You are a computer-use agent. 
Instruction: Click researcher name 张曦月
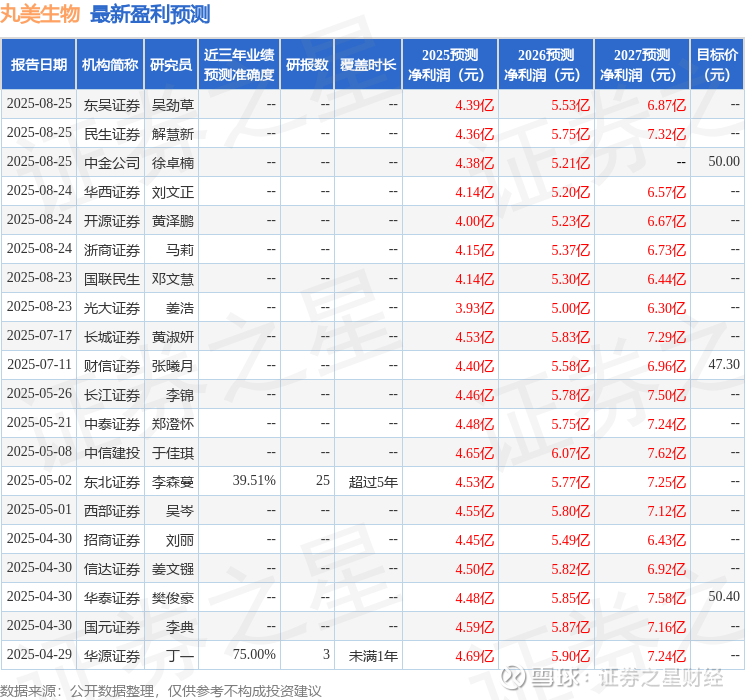point(172,366)
